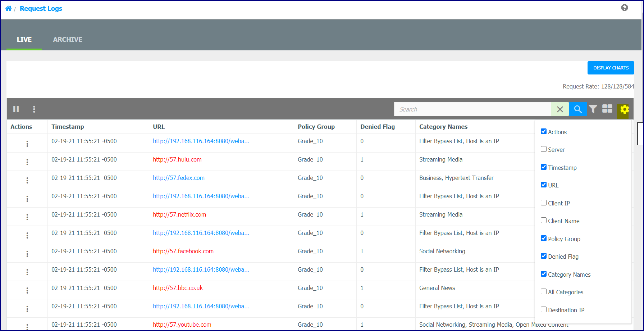Enable the All Categories column checkbox
The image size is (644, 331).
coord(544,292)
